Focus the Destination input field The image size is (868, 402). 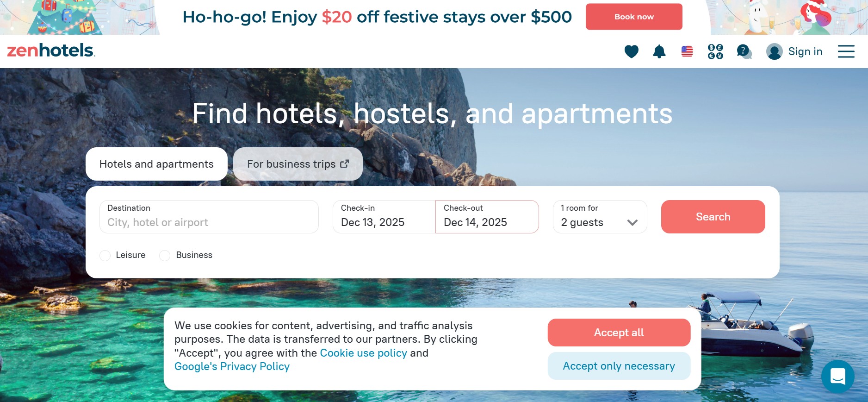click(x=209, y=222)
